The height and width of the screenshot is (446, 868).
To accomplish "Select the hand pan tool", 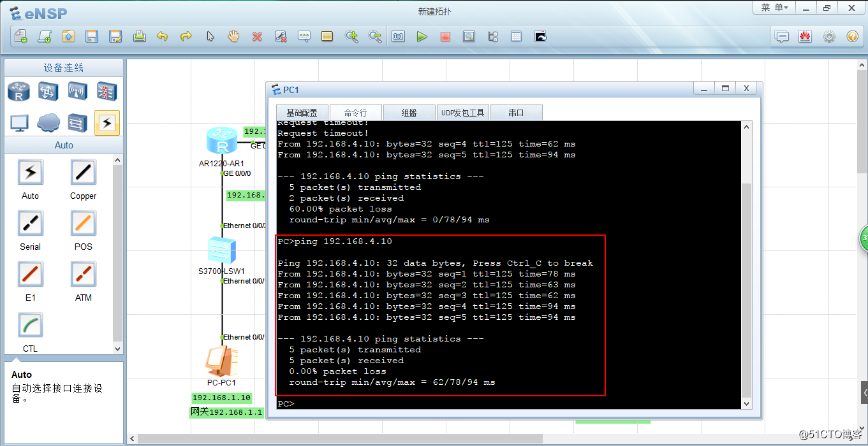I will 233,36.
